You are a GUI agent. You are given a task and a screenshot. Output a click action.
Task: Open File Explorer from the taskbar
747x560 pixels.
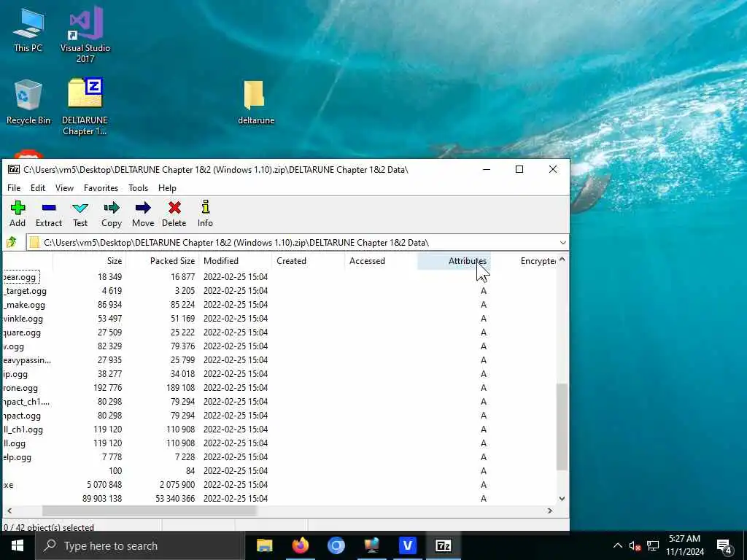264,545
